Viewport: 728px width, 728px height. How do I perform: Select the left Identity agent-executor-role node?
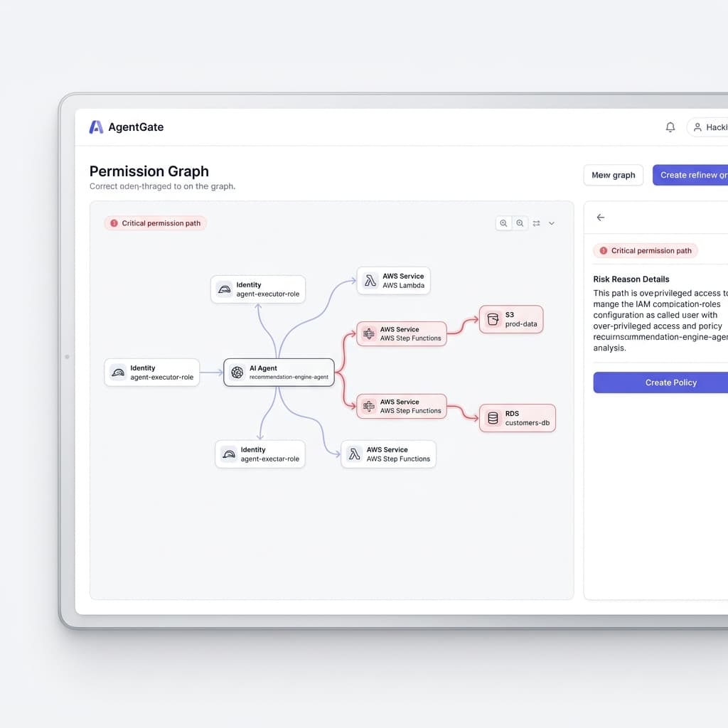152,373
